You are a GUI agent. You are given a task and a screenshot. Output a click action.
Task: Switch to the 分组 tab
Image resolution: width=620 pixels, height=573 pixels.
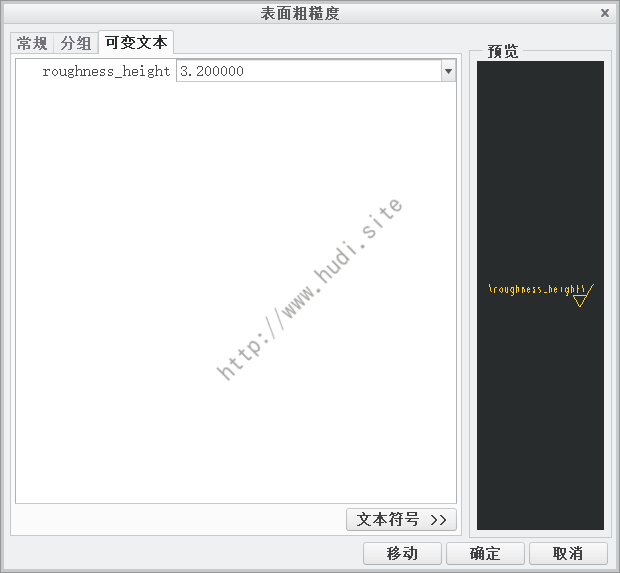point(76,43)
